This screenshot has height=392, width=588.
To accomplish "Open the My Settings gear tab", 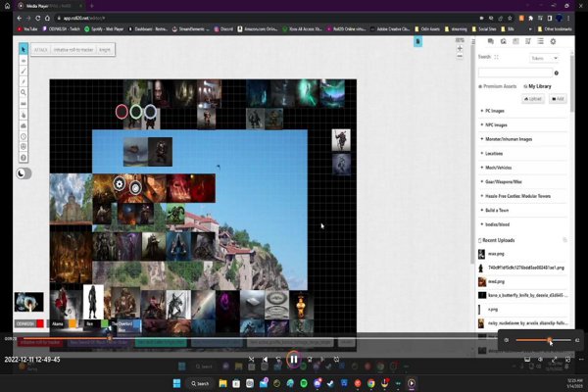I will pyautogui.click(x=553, y=41).
